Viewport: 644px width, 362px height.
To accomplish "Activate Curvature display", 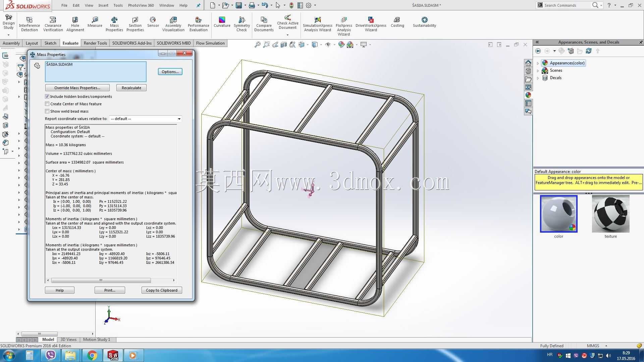I will [x=222, y=22].
